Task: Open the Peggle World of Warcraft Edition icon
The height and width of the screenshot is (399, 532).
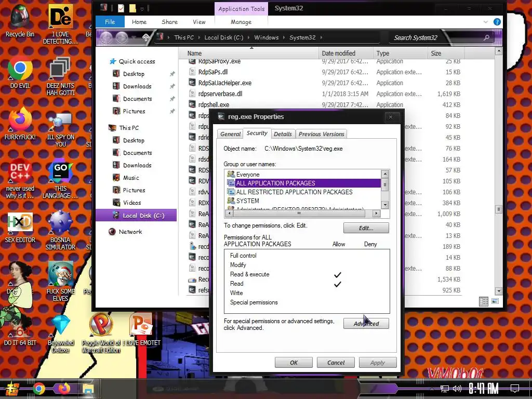Action: [101, 334]
